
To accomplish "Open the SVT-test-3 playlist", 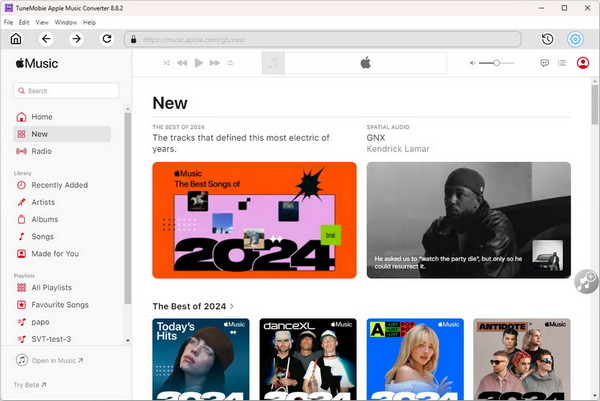I will pyautogui.click(x=62, y=339).
